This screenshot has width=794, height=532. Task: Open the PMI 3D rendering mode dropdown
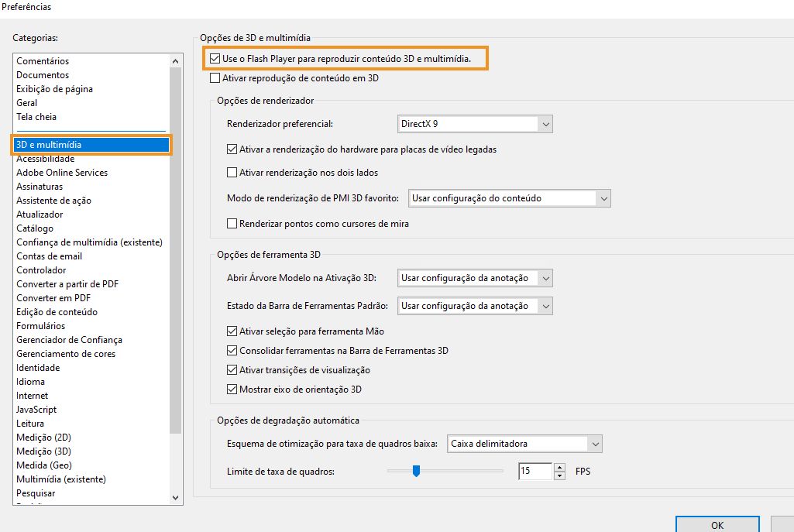point(603,197)
